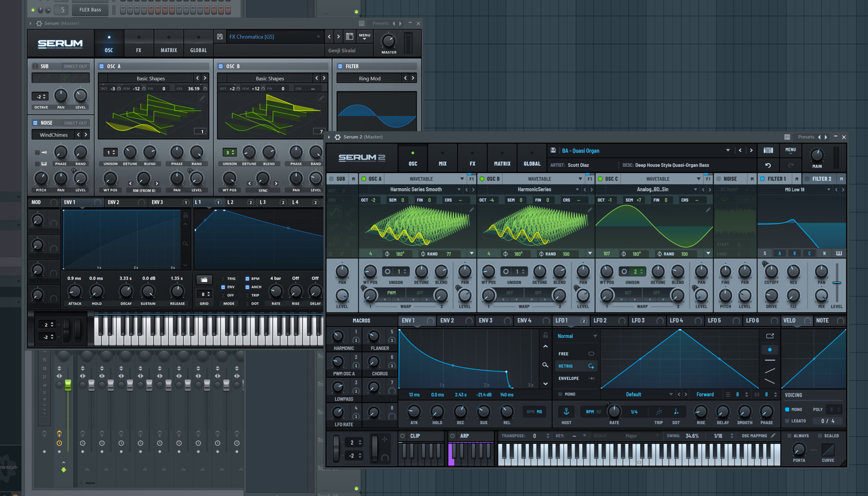This screenshot has width=868, height=496.
Task: Enable the LEGATO checkbox in Voicing
Action: 787,421
